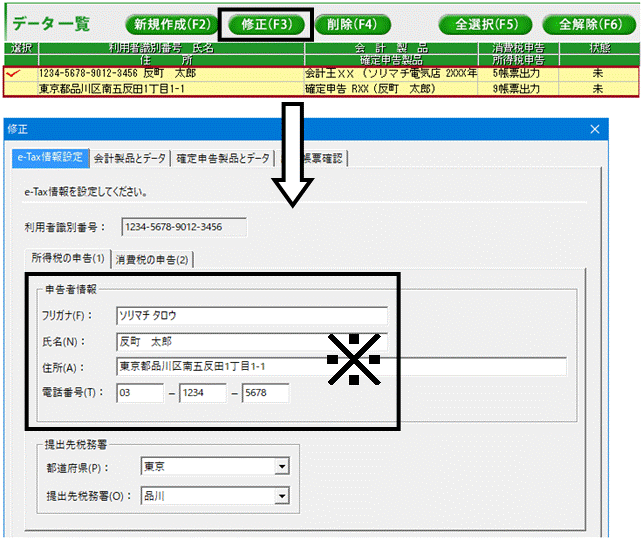Image resolution: width=642 pixels, height=540 pixels.
Task: Open the 会計製品とデータ tab
Action: pos(130,158)
